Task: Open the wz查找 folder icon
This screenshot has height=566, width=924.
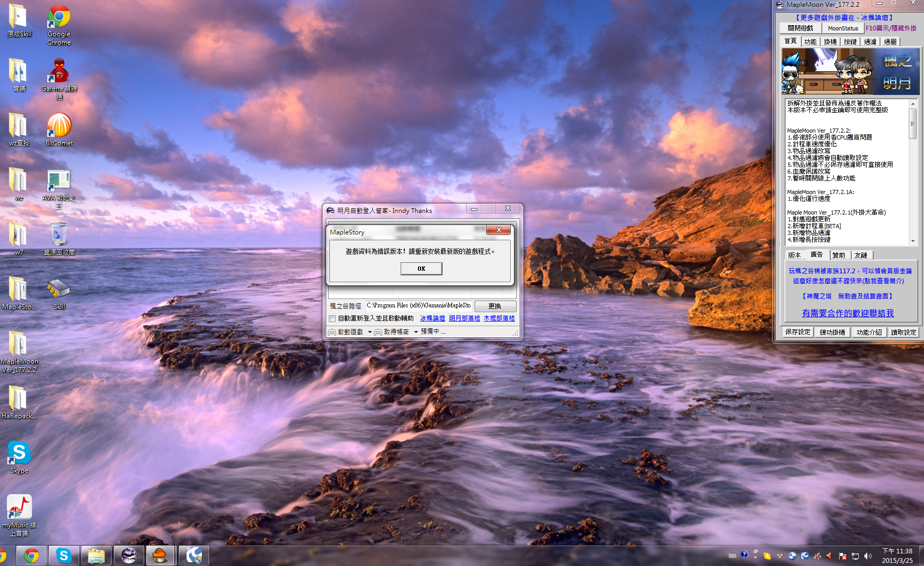Action: point(19,130)
